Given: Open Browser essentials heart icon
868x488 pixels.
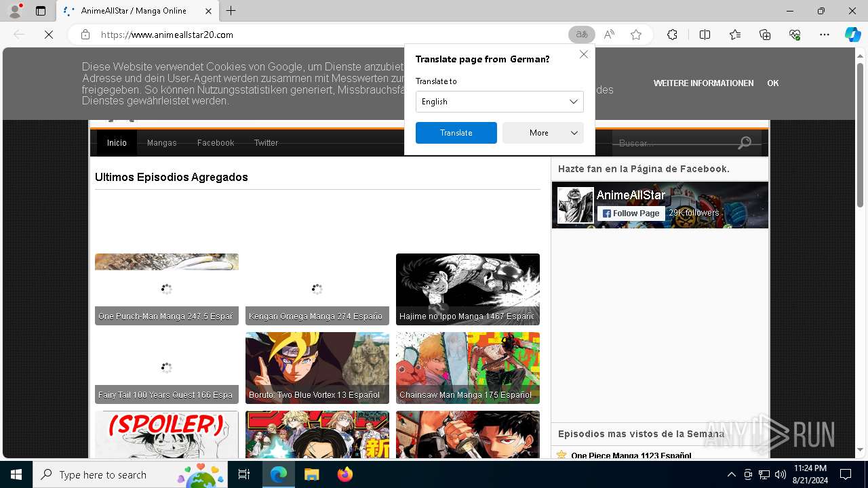Looking at the screenshot, I should pos(795,35).
